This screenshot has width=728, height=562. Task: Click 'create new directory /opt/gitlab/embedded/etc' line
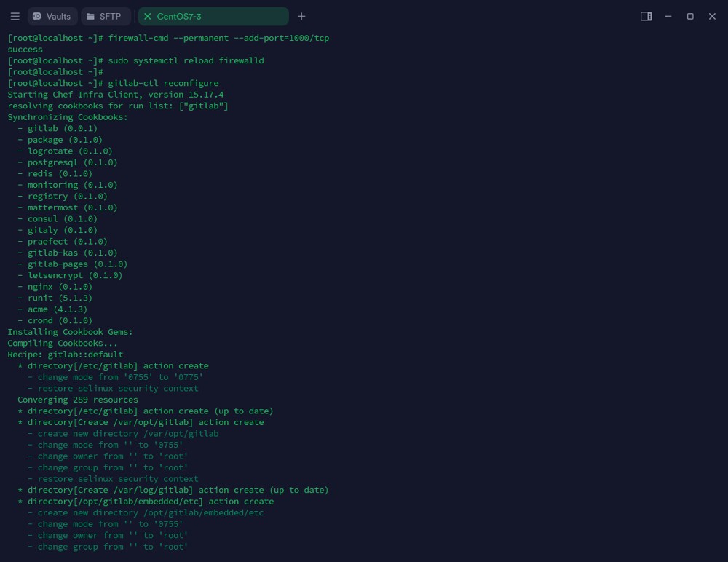(151, 512)
